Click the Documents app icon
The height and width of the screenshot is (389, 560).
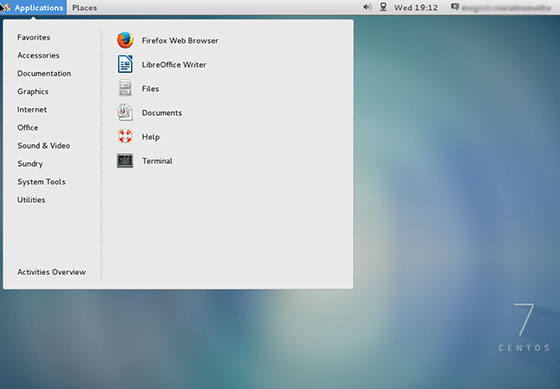[125, 113]
